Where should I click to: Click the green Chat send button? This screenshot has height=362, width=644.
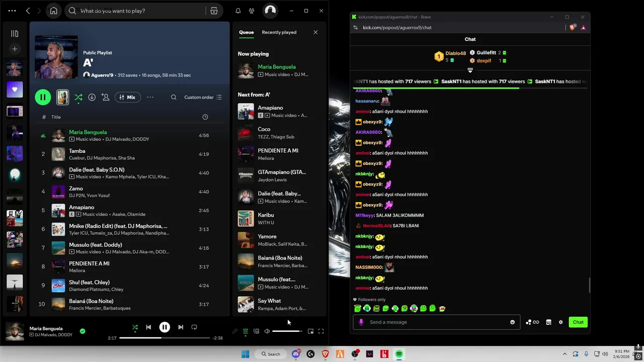578,322
